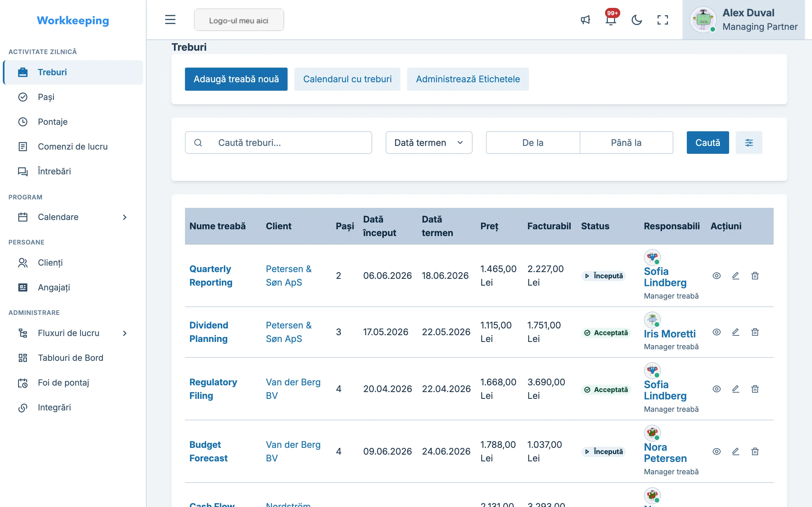Open Alex Duval profile menu

click(743, 20)
